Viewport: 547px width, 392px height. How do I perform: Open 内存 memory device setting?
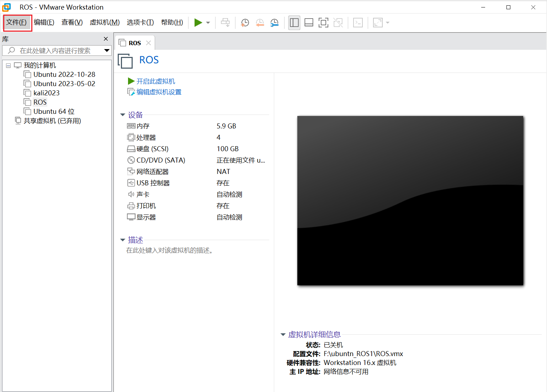(143, 126)
